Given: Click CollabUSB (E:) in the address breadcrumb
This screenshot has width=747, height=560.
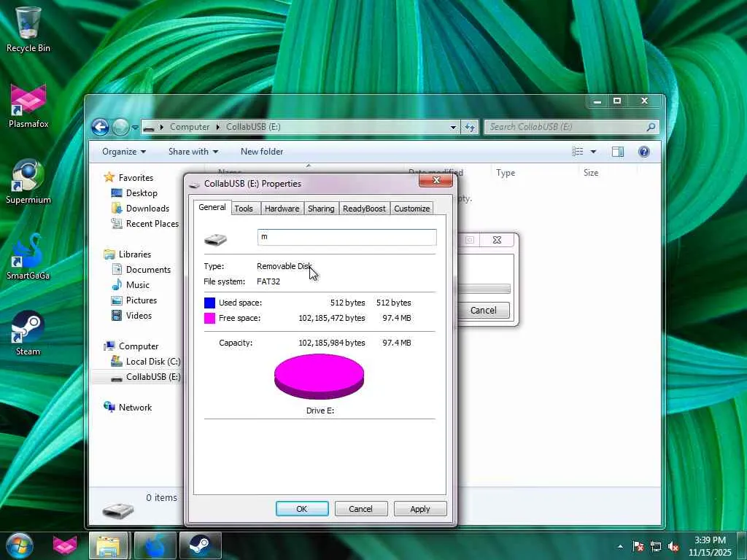Looking at the screenshot, I should coord(253,127).
